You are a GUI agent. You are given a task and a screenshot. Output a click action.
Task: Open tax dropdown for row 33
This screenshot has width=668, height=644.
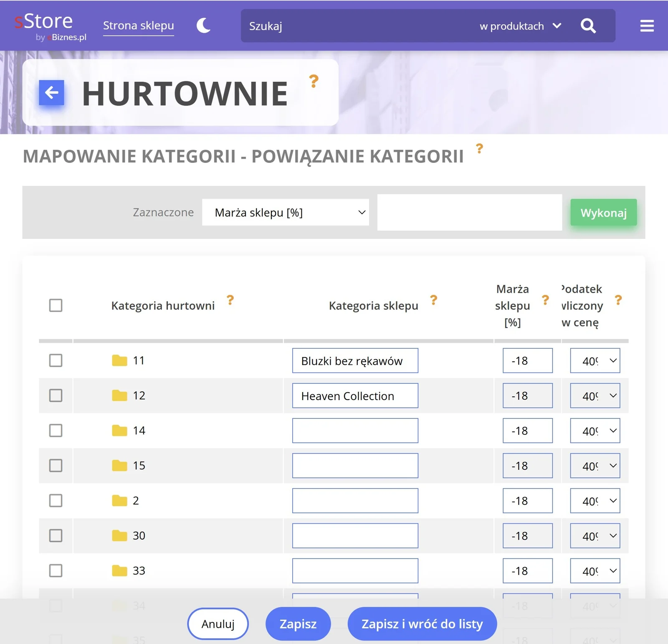[595, 571]
